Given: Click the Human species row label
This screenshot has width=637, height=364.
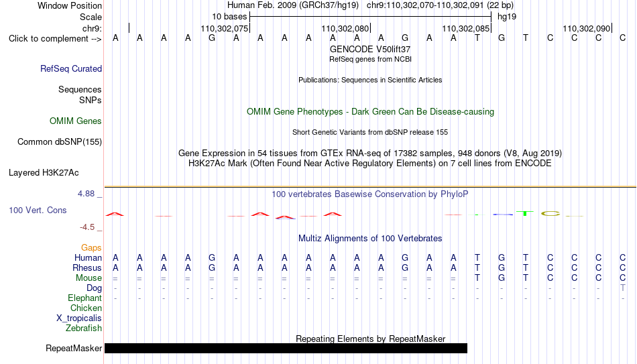Looking at the screenshot, I should point(88,258).
